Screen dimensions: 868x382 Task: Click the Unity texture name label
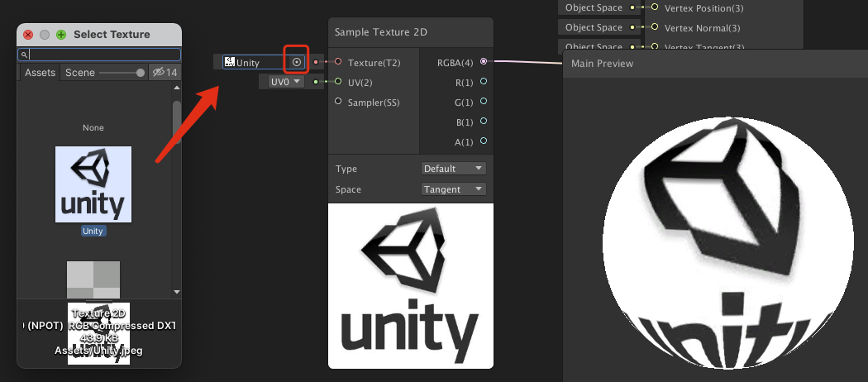(93, 231)
